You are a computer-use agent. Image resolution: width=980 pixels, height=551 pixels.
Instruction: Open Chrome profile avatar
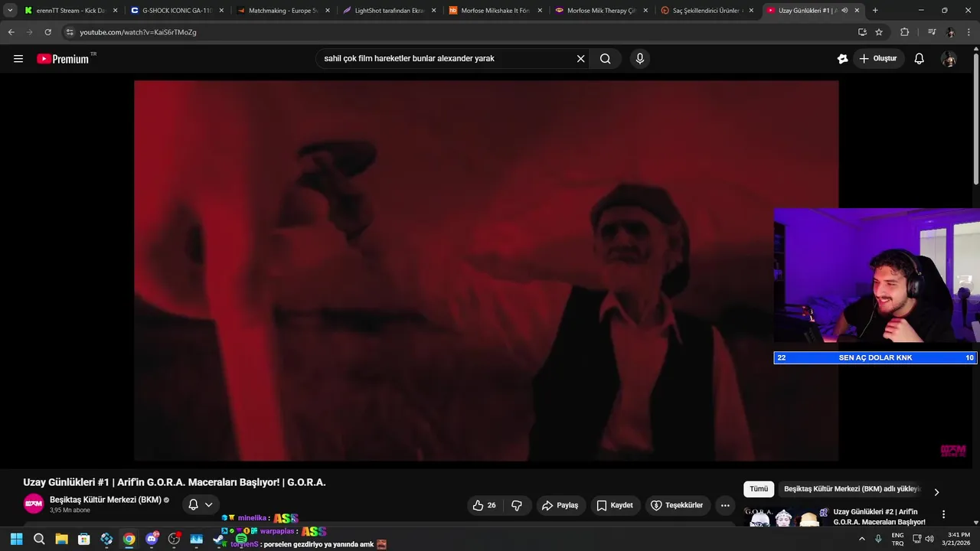tap(950, 32)
